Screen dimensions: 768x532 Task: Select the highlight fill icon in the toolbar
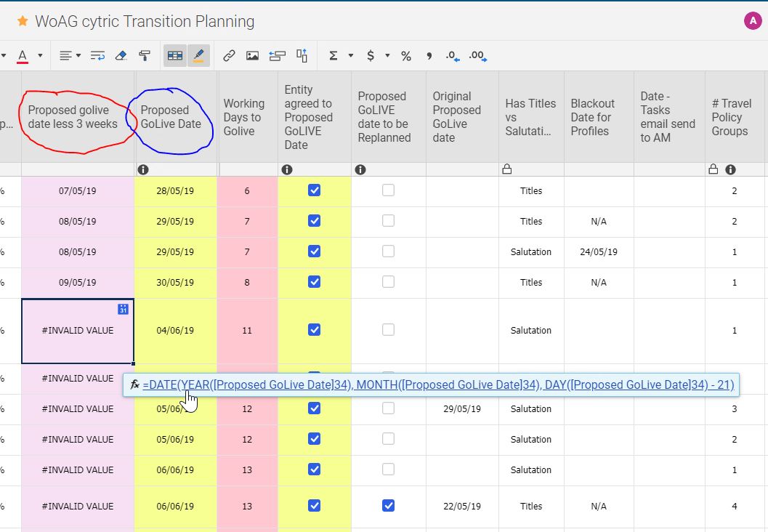click(x=198, y=55)
